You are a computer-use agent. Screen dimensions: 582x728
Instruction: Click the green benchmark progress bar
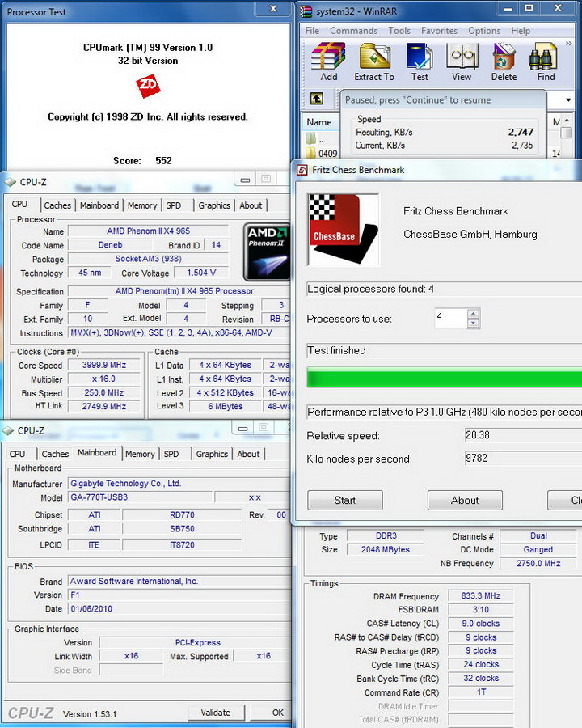444,377
